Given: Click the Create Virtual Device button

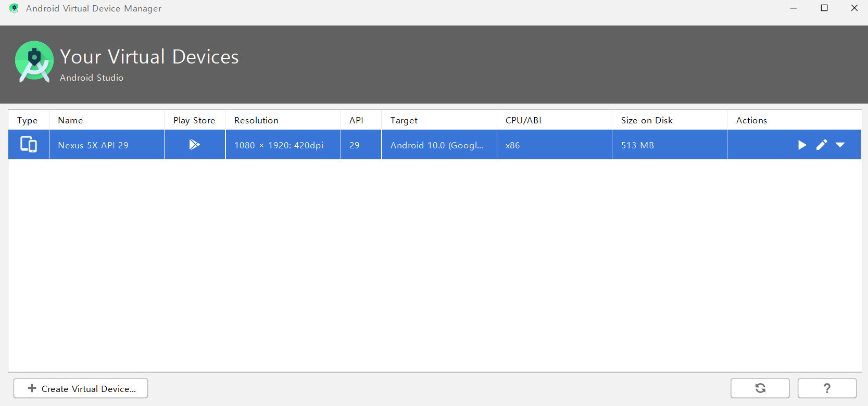Looking at the screenshot, I should pyautogui.click(x=81, y=388).
